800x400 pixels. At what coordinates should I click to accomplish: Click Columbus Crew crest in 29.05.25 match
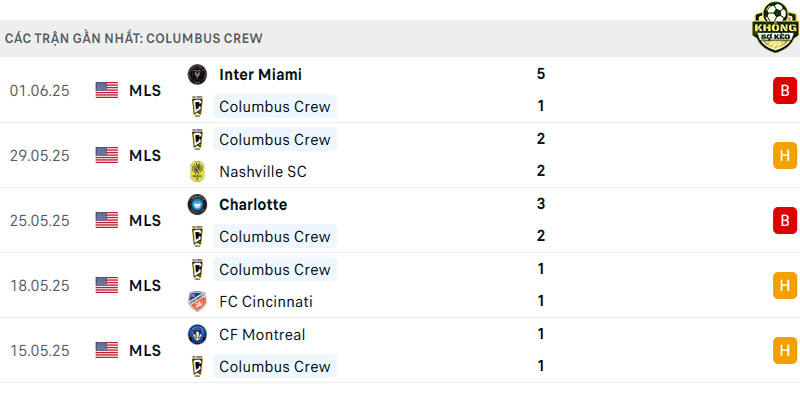coord(197,139)
